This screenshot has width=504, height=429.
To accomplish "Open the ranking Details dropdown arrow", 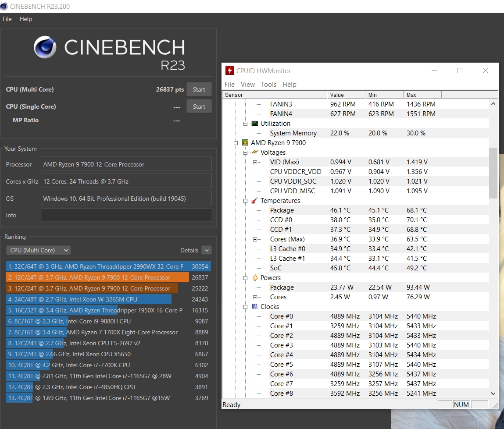I will tap(207, 250).
